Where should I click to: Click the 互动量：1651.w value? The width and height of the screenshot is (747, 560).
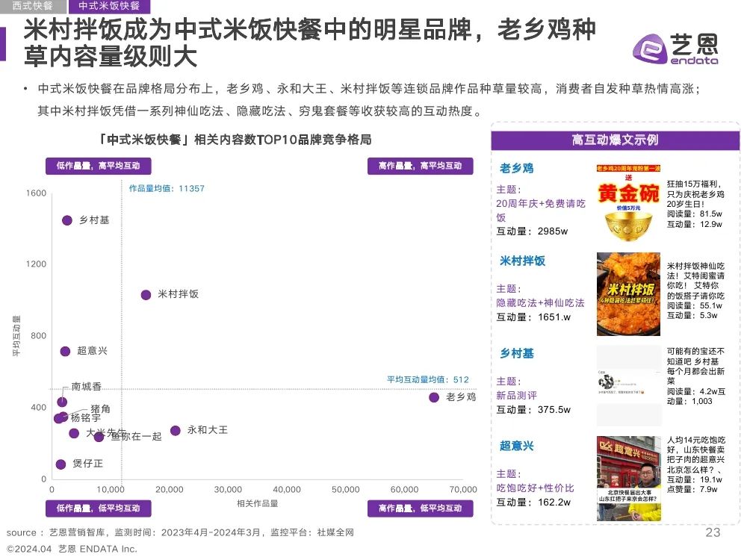click(x=533, y=317)
